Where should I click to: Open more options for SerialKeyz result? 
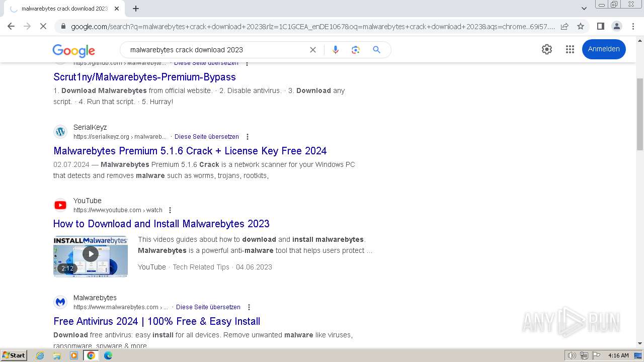[x=248, y=137]
